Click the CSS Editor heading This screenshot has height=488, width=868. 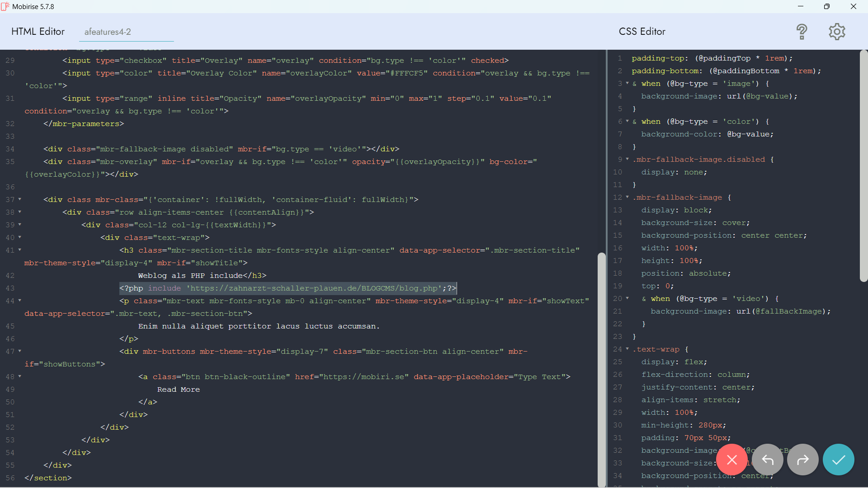tap(642, 32)
